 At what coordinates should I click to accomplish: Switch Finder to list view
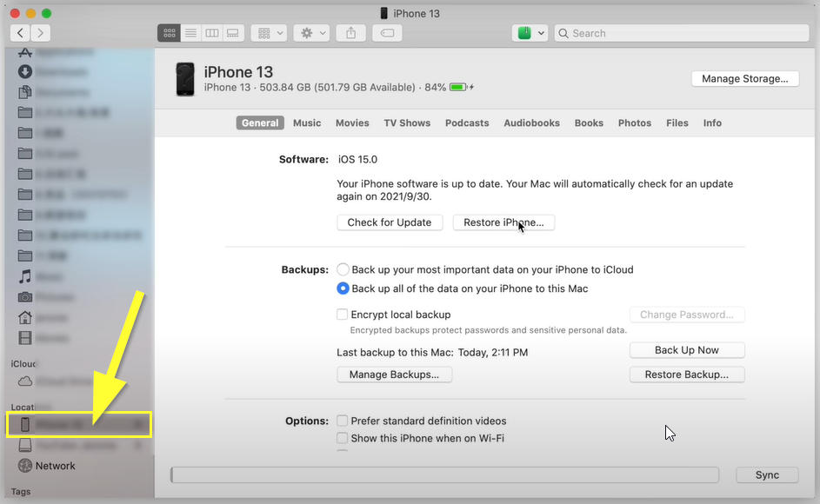[x=191, y=33]
